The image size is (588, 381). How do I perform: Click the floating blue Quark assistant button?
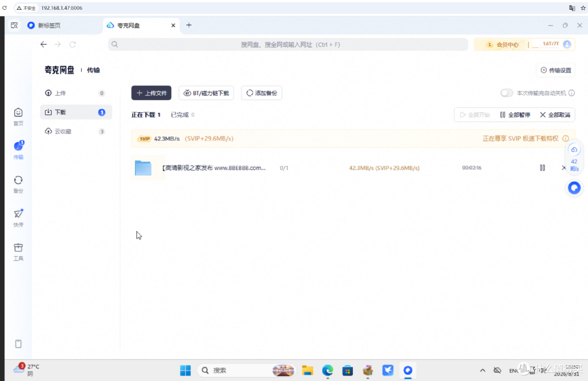click(574, 188)
